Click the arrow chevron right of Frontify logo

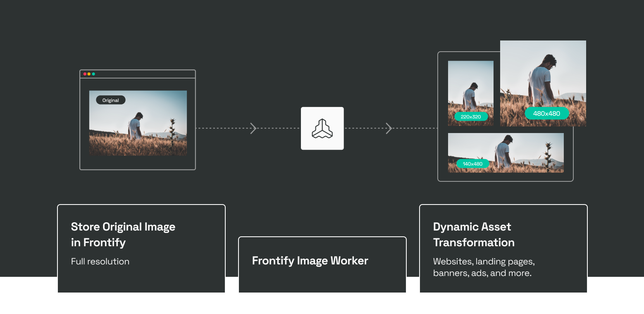click(x=389, y=128)
